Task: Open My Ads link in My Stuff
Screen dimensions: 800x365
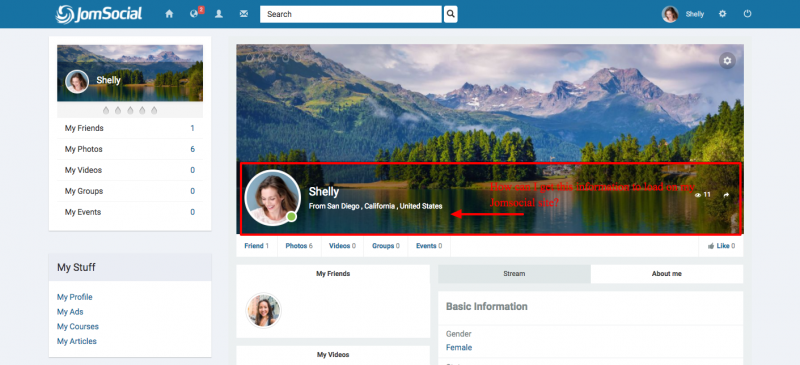Action: (x=70, y=312)
